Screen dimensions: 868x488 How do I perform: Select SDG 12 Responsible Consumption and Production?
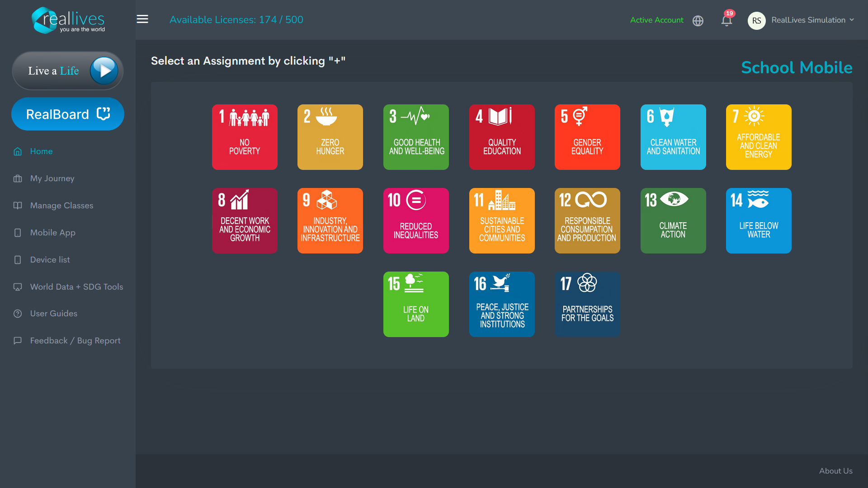click(587, 221)
